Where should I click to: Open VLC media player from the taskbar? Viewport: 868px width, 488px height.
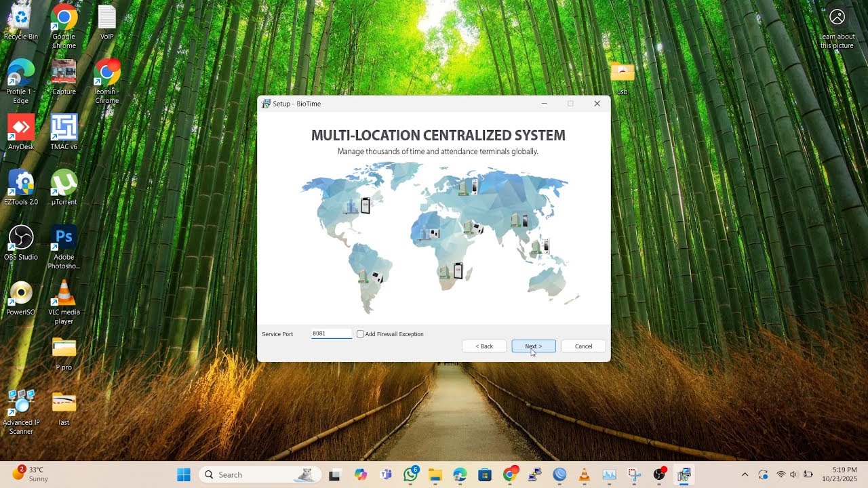point(585,474)
